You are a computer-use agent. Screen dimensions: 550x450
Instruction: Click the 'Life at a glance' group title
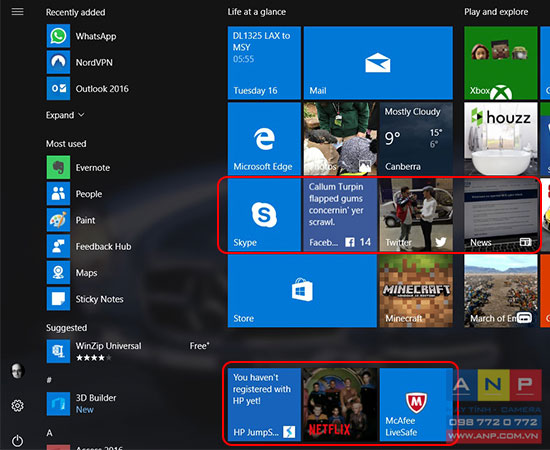tap(256, 12)
